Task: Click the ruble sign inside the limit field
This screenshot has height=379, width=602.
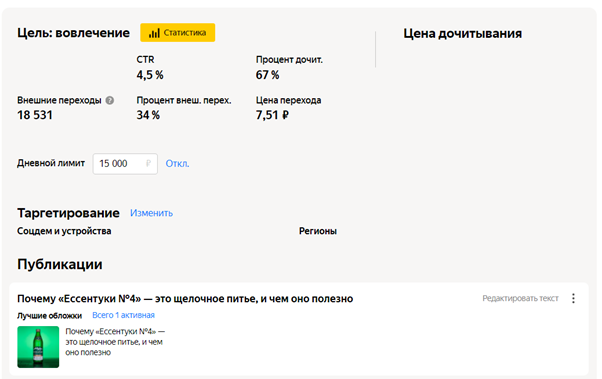Action: point(148,164)
